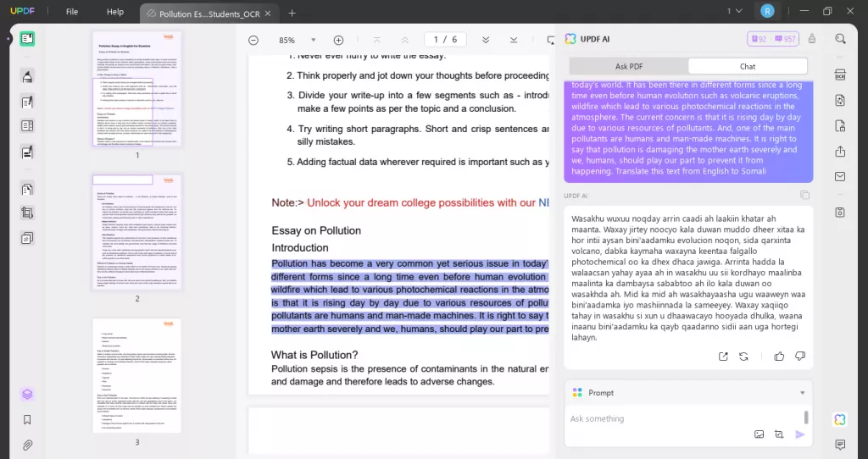View AI credits counter 92 957
Viewport: 868px width, 459px height.
click(x=773, y=39)
